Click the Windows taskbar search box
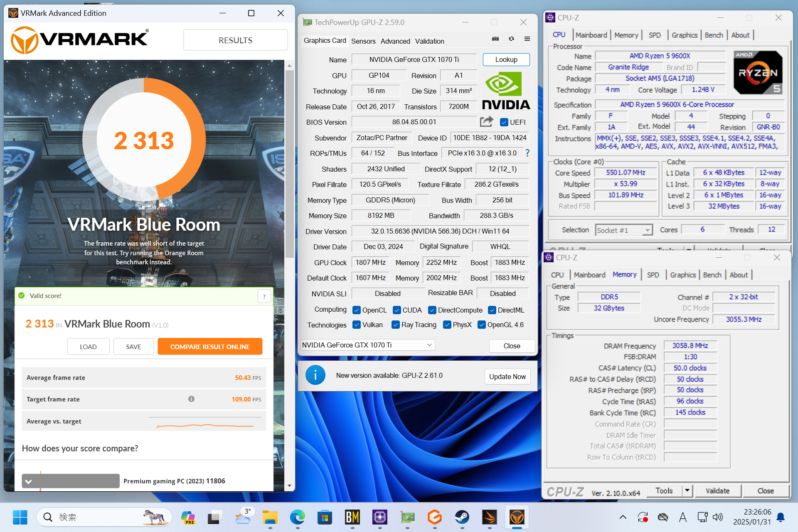Viewport: 798px width, 532px height. click(104, 517)
